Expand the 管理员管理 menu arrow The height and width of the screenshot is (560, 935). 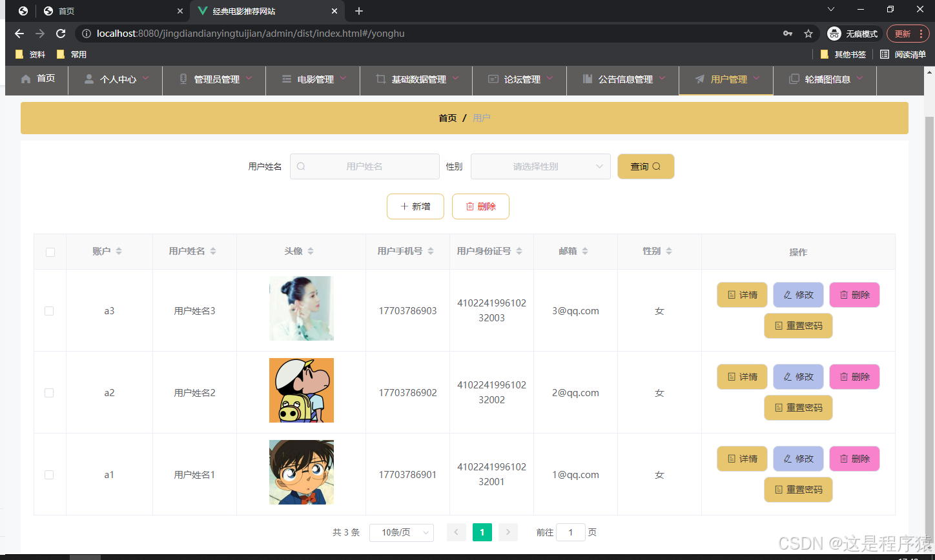pos(249,78)
